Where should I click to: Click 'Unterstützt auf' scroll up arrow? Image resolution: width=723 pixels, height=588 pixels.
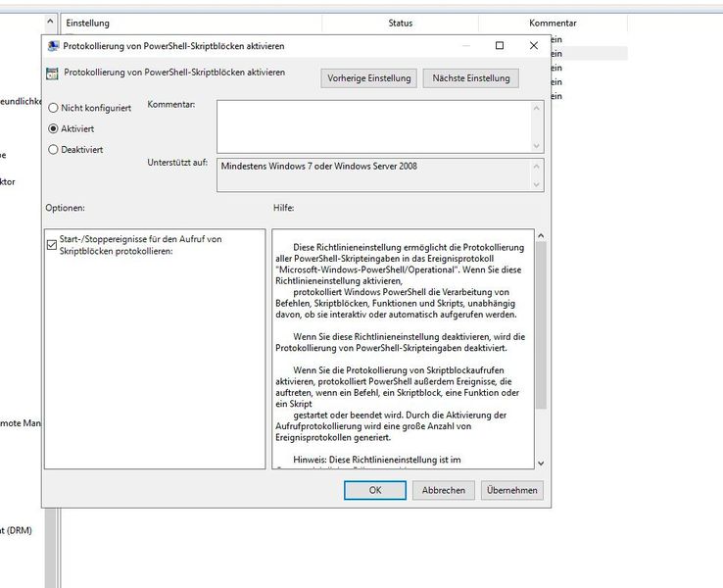pos(536,166)
